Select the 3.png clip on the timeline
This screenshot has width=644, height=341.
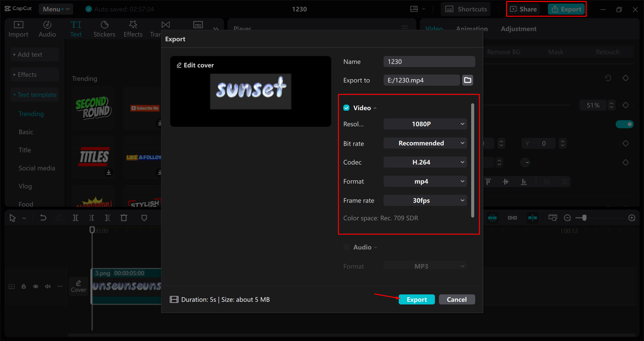126,286
